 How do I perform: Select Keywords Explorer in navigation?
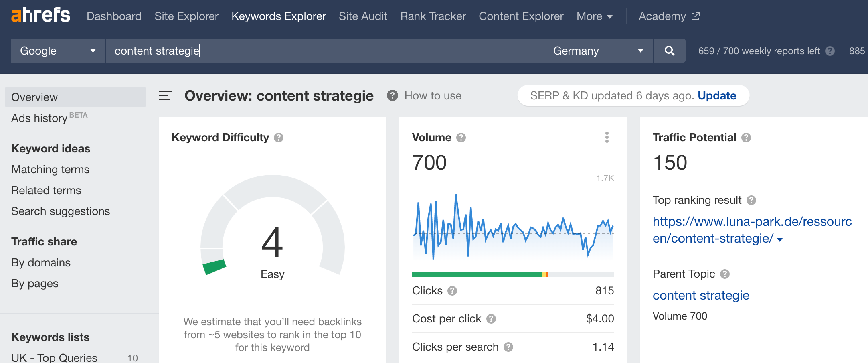[279, 16]
